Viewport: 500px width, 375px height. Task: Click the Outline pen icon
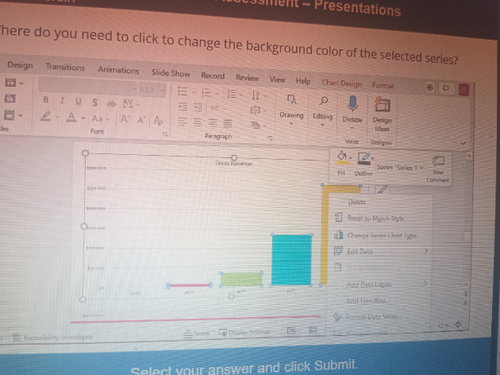click(363, 158)
